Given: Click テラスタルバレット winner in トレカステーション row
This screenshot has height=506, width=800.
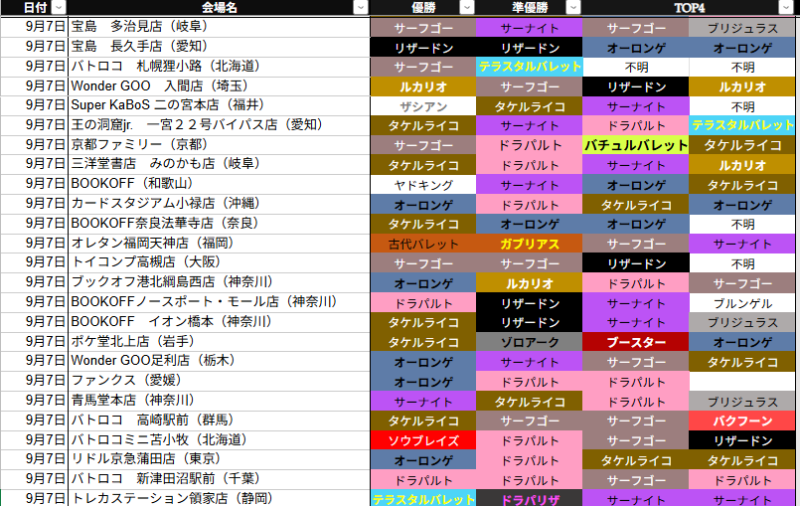Looking at the screenshot, I should (423, 498).
